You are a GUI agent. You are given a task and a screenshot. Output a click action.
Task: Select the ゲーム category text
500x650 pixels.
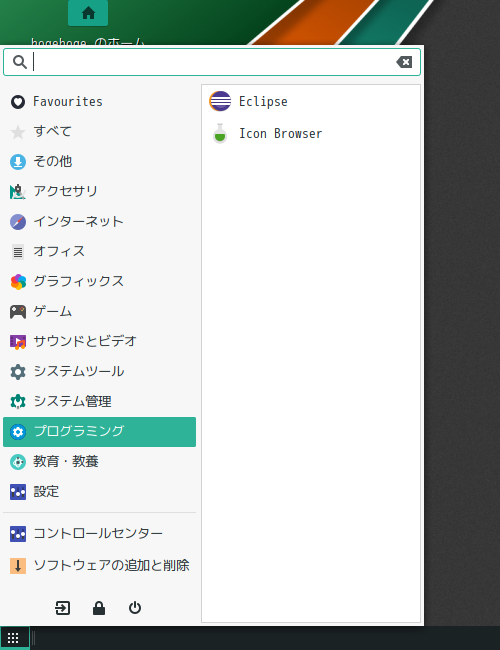click(53, 311)
